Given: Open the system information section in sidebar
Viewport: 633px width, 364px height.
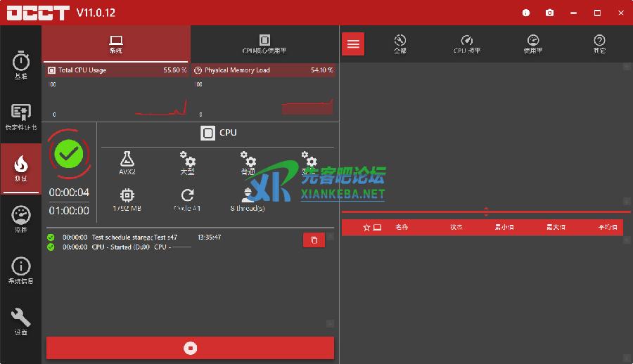Looking at the screenshot, I should pyautogui.click(x=21, y=270).
